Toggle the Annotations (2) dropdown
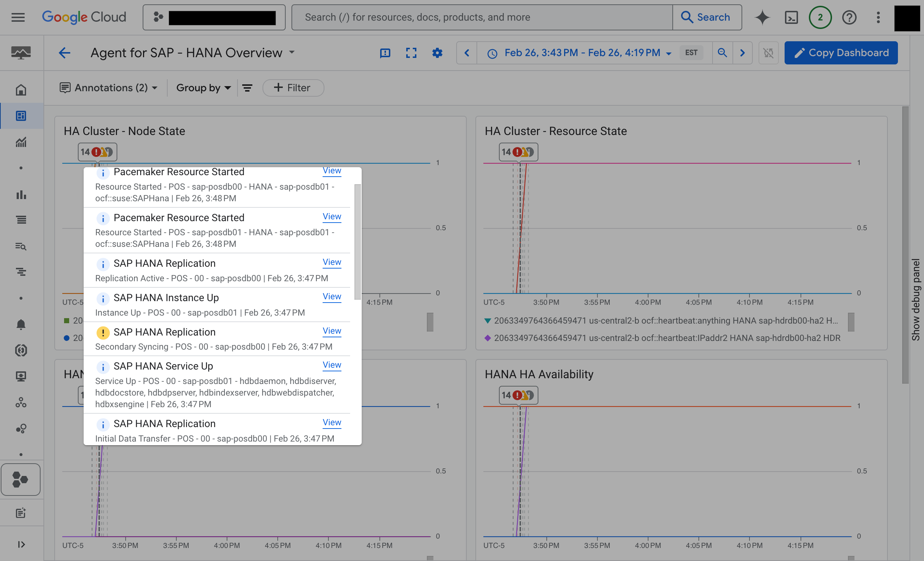 (x=108, y=87)
